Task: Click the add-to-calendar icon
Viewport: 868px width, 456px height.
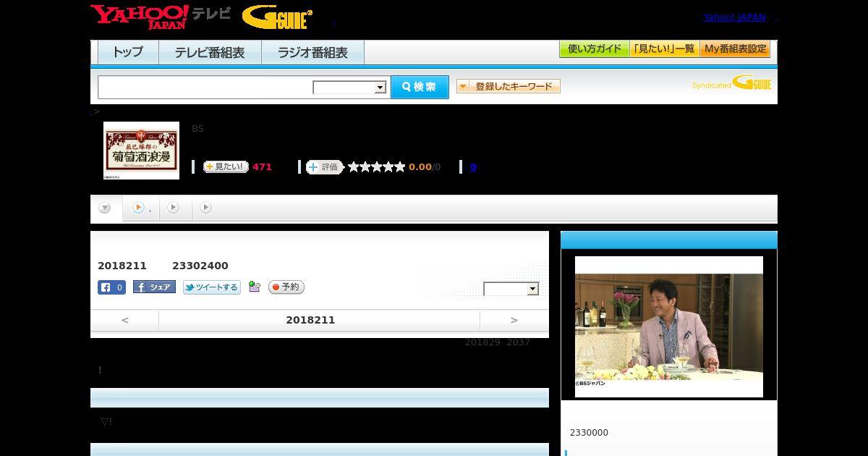Action: point(254,287)
